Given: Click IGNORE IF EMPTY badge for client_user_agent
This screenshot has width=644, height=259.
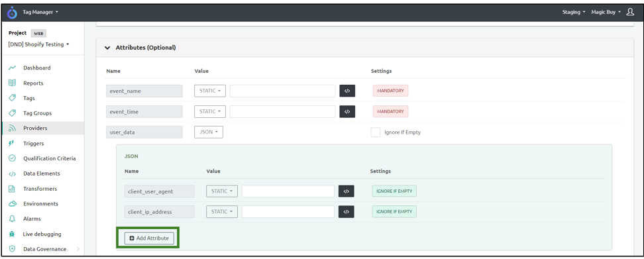Looking at the screenshot, I should pos(394,191).
